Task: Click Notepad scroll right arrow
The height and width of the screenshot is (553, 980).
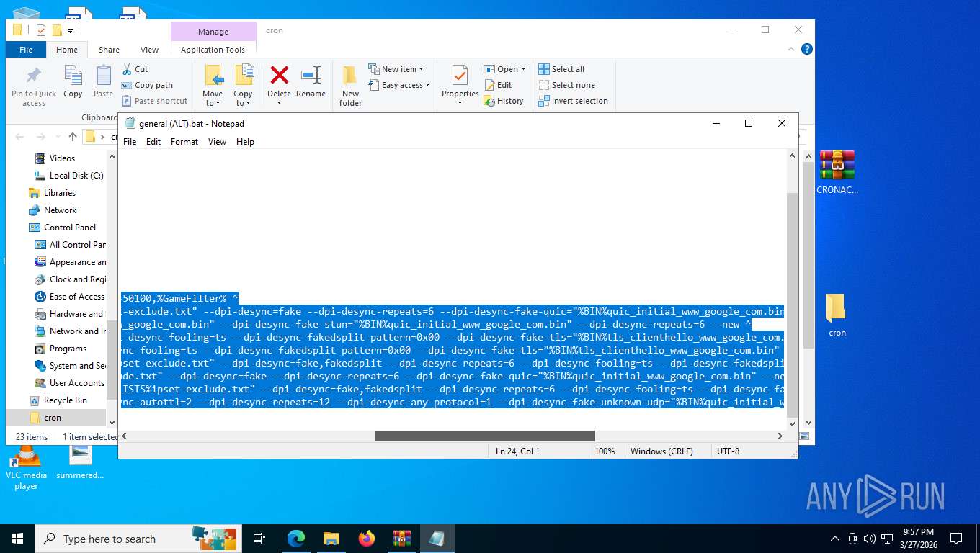Action: (780, 436)
